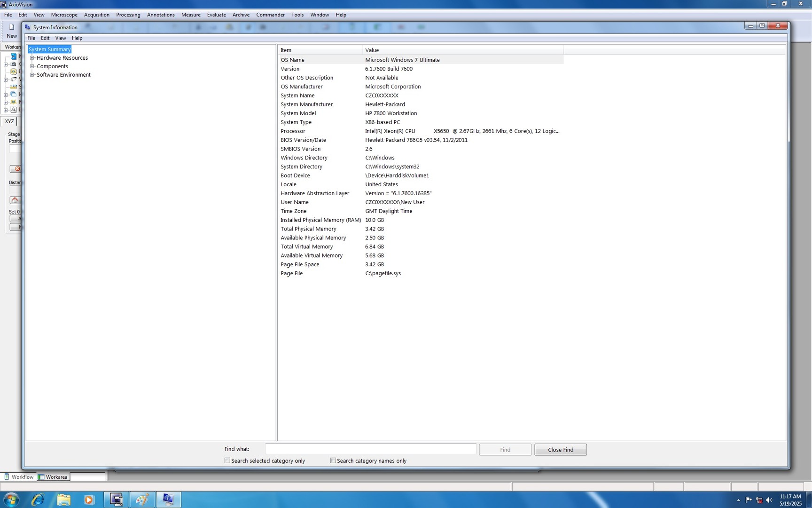Open the Acquisition menu in AxioVision
This screenshot has width=812, height=508.
pos(96,15)
